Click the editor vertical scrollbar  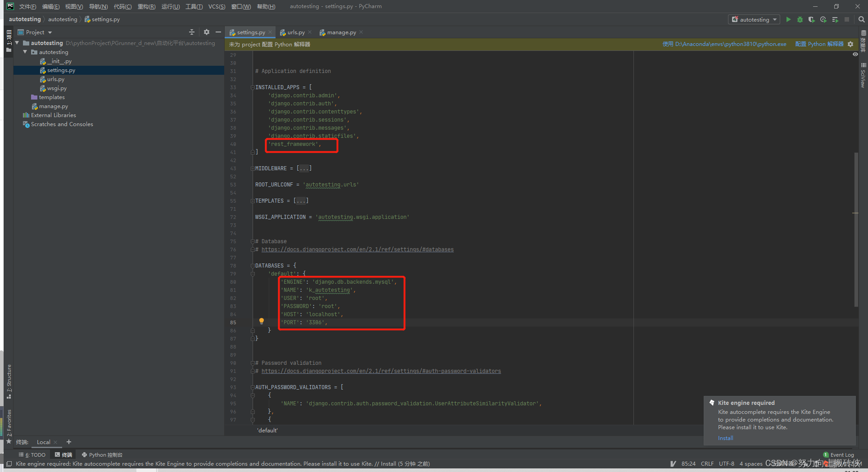(856, 230)
